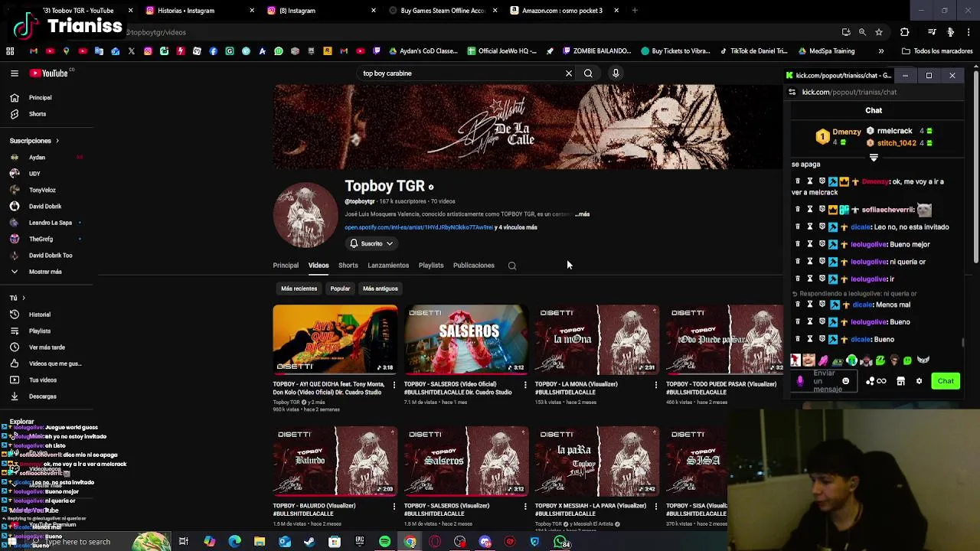Click the YouTube logo
Viewport: 980px width, 551px height.
49,73
